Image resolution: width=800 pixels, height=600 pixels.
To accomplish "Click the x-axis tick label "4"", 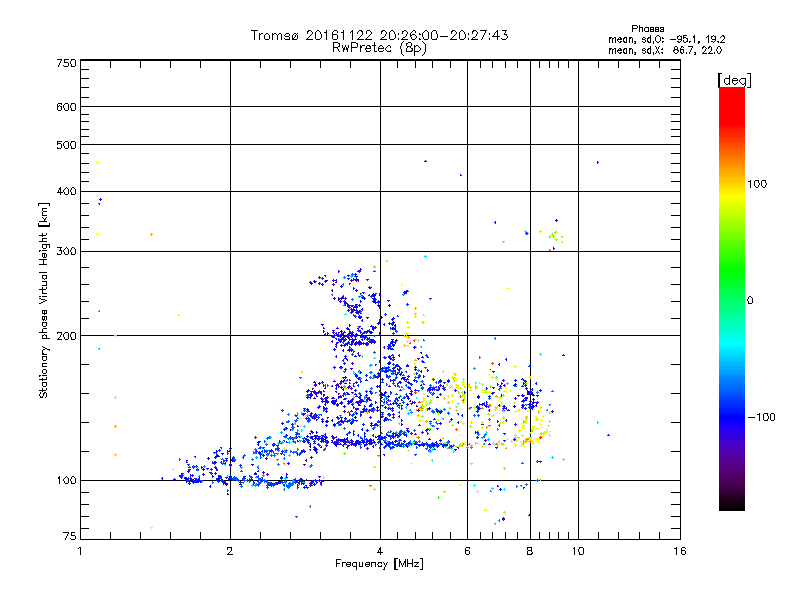I will 380,551.
